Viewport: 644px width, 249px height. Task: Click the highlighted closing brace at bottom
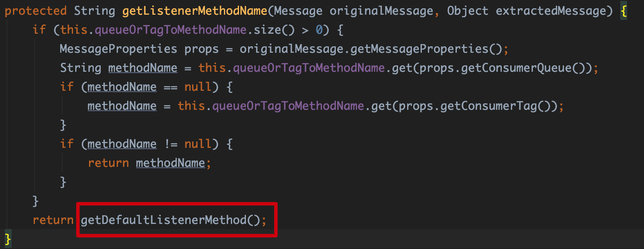click(7, 239)
